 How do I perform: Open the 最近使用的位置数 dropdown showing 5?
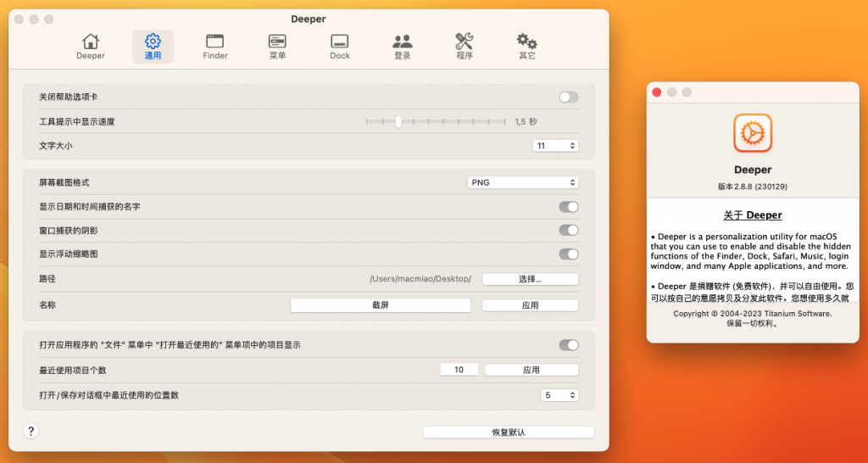click(x=559, y=395)
